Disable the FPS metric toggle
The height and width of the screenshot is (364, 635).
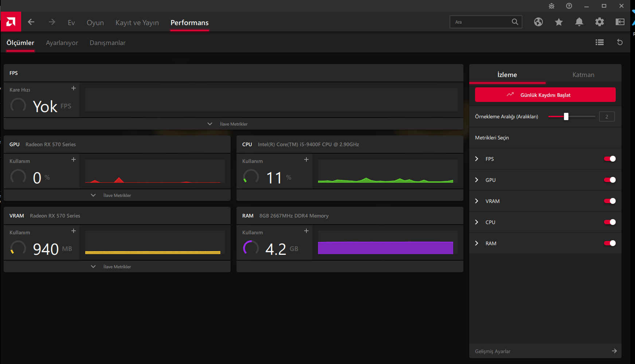pyautogui.click(x=609, y=159)
